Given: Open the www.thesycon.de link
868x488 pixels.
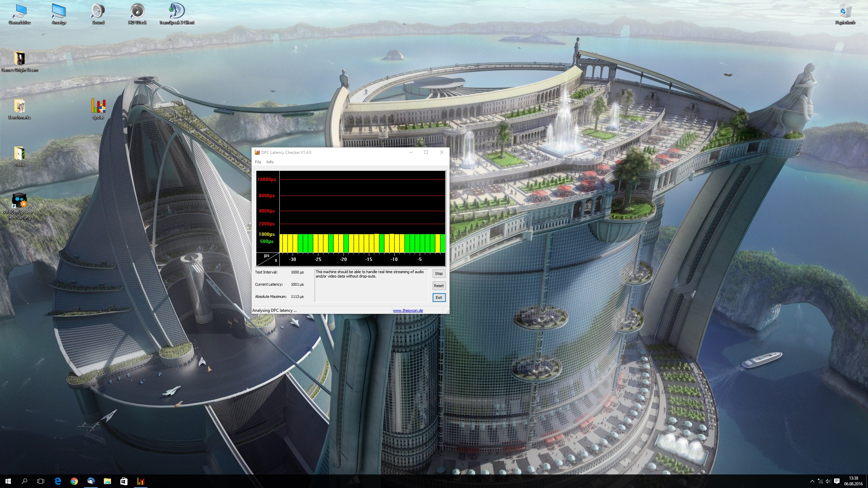Looking at the screenshot, I should coord(408,310).
